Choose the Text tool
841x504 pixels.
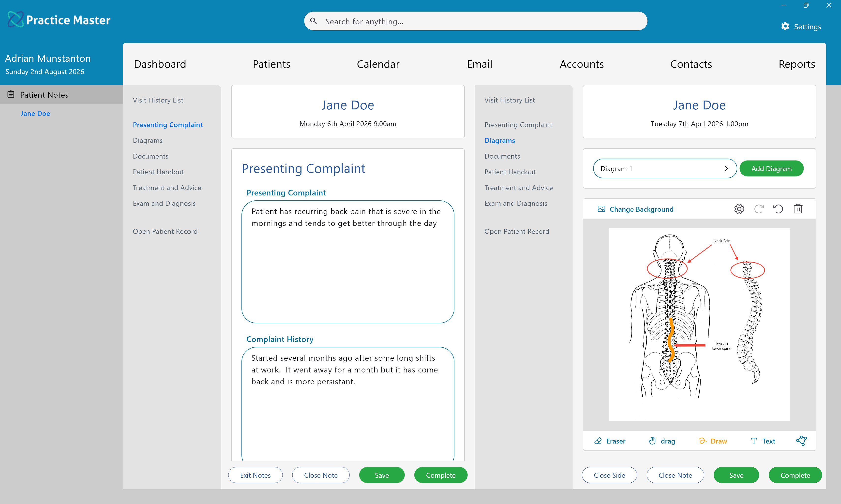pos(763,441)
